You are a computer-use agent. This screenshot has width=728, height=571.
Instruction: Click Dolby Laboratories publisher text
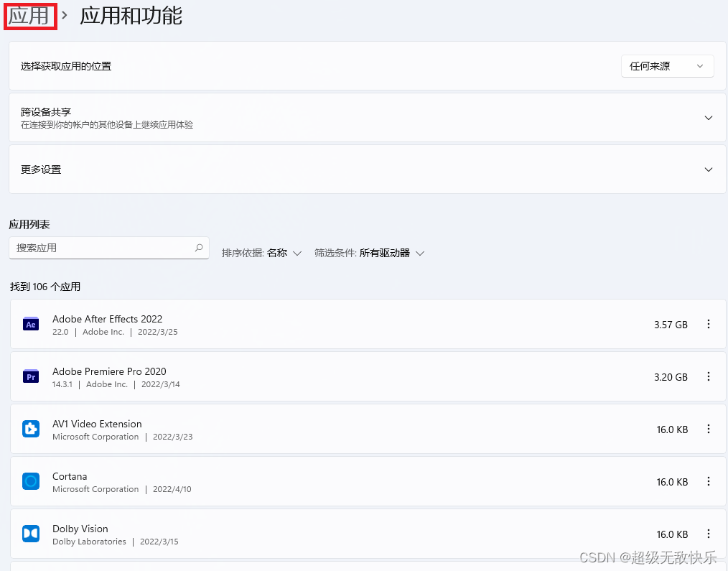tap(89, 542)
